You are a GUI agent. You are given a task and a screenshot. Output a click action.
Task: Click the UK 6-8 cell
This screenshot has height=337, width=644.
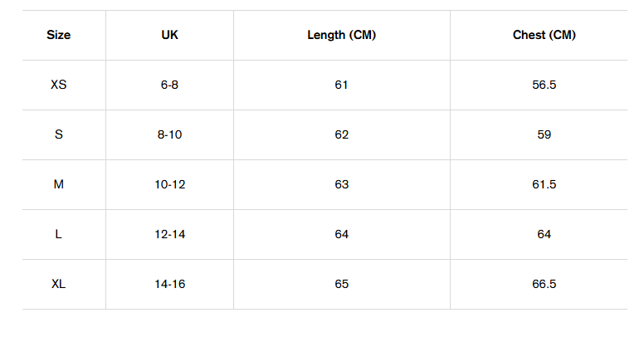pyautogui.click(x=169, y=85)
